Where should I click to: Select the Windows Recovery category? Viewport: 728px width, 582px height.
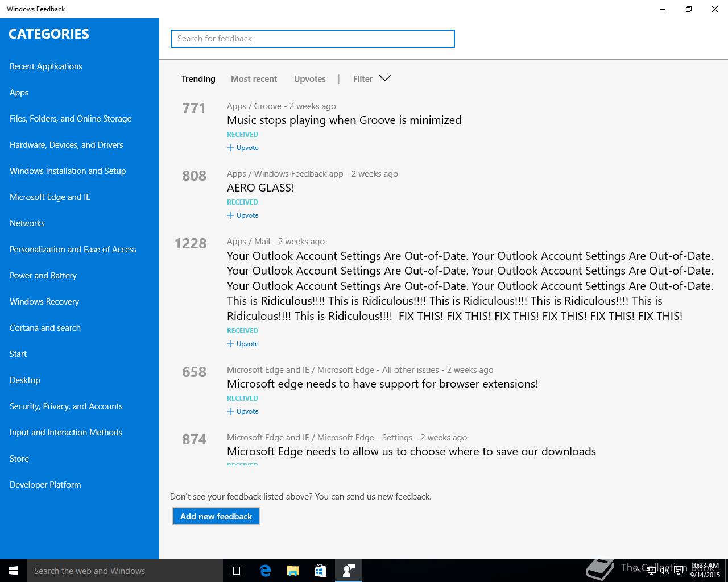(44, 302)
